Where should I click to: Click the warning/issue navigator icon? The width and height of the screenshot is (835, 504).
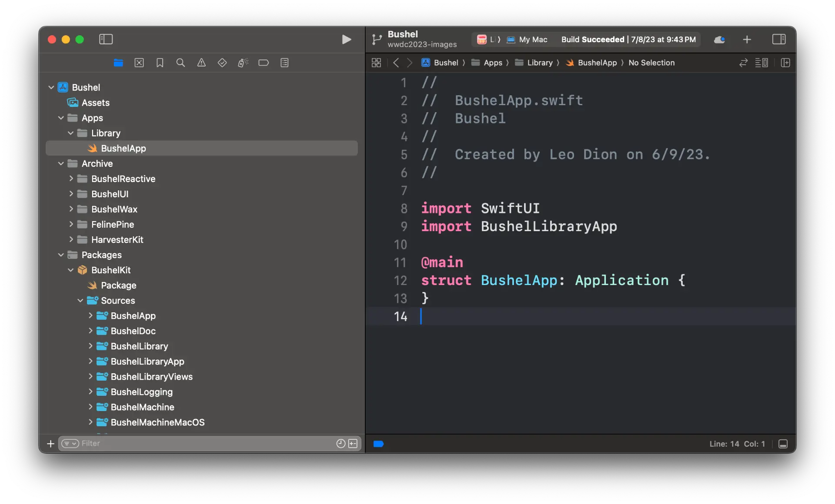coord(201,63)
